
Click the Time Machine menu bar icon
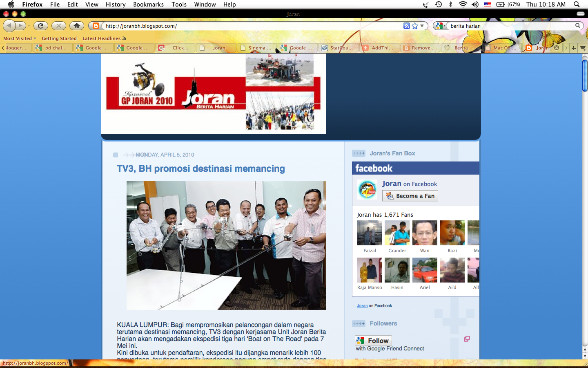[x=439, y=4]
